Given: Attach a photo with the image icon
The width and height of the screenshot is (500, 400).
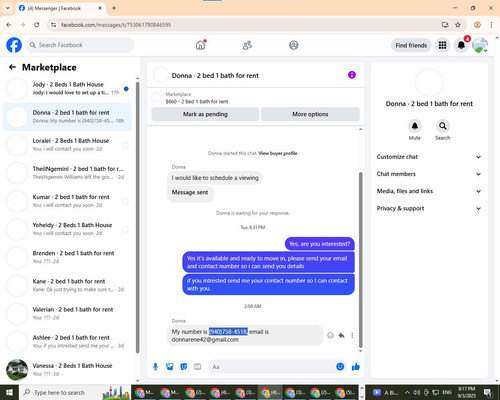Looking at the screenshot, I should [170, 367].
